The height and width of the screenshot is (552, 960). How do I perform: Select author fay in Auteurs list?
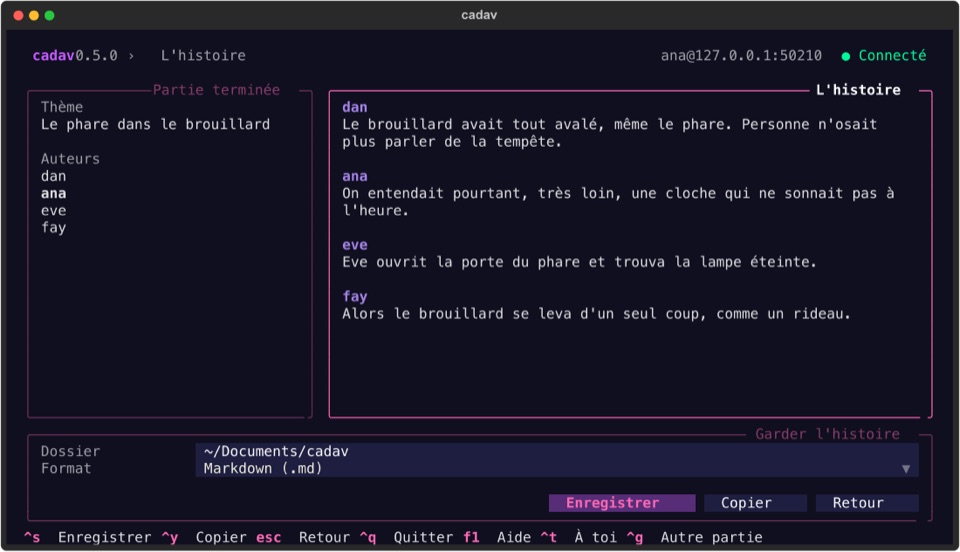pyautogui.click(x=53, y=228)
